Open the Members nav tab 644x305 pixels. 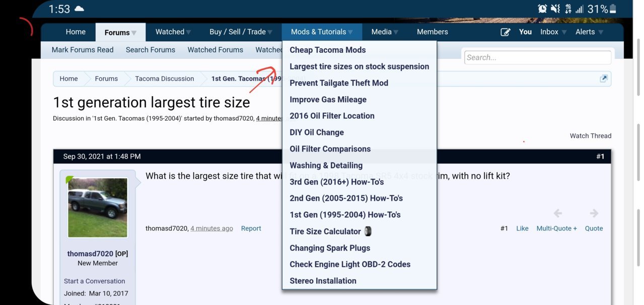(x=433, y=32)
